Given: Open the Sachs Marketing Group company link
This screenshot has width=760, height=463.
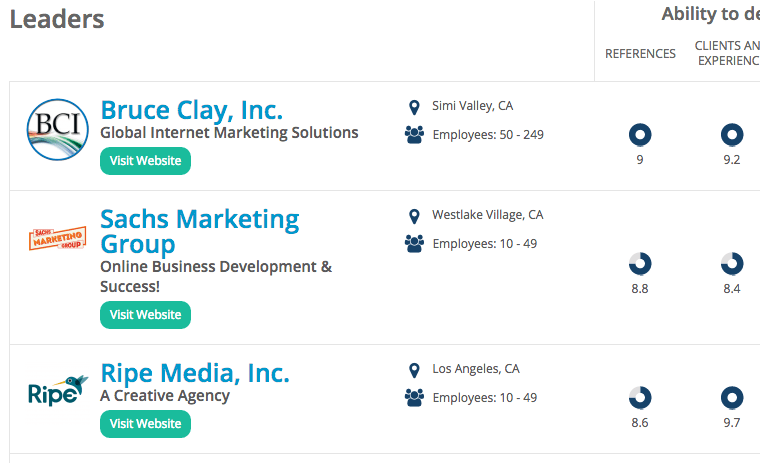Looking at the screenshot, I should (199, 231).
